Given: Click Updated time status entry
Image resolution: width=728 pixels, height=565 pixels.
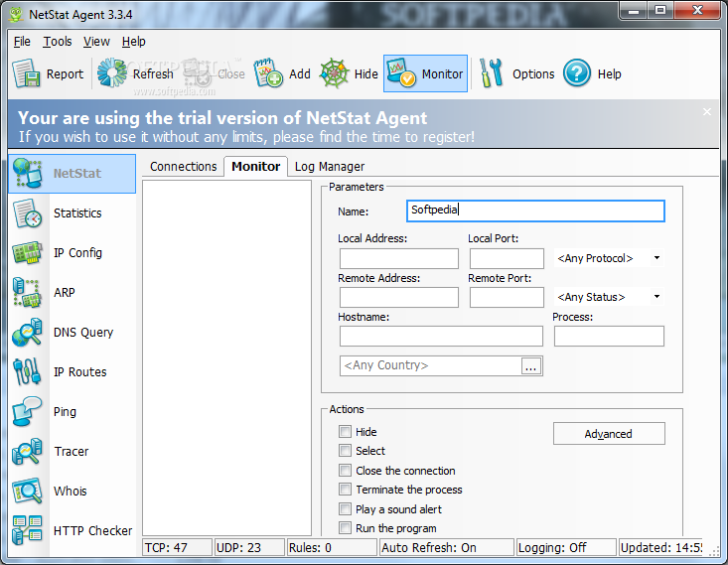Looking at the screenshot, I should (x=660, y=547).
